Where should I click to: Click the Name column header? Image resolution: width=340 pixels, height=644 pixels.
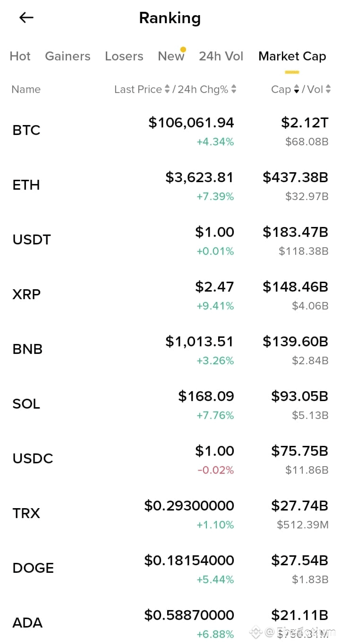(26, 89)
